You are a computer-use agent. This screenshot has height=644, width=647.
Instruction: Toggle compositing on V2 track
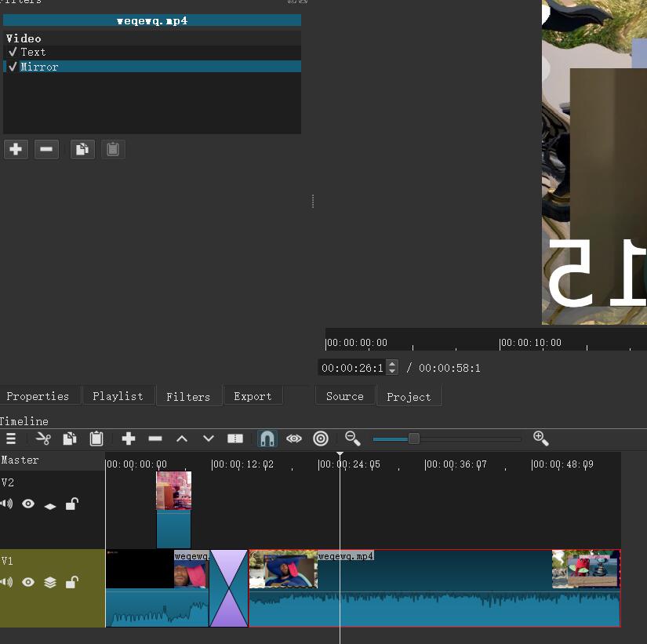tap(50, 506)
